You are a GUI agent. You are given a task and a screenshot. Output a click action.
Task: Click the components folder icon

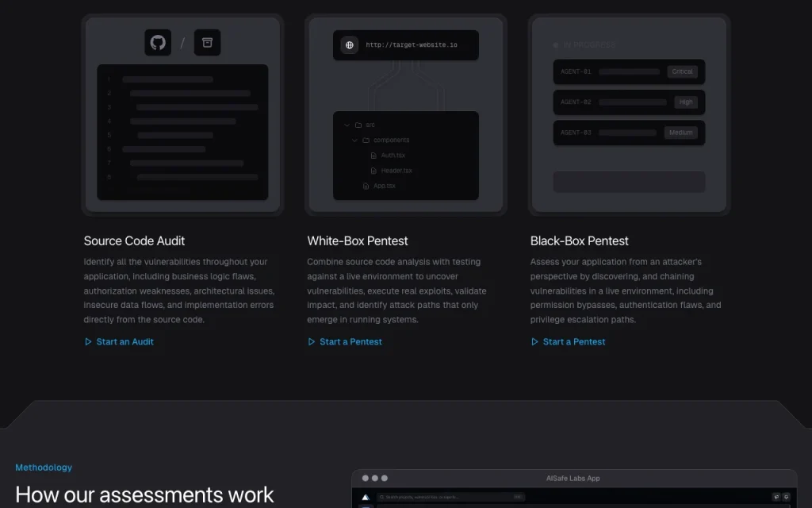click(x=366, y=140)
